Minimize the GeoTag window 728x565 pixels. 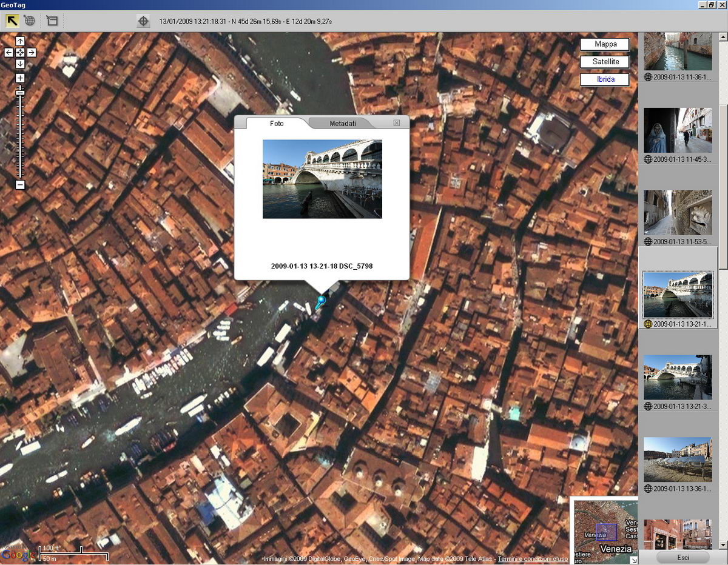coord(701,5)
